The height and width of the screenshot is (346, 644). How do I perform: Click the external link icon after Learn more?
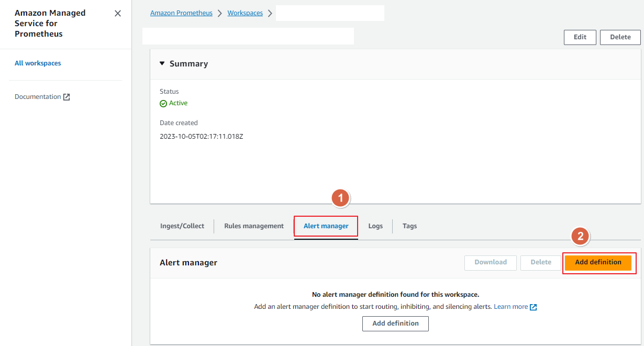[x=534, y=307]
